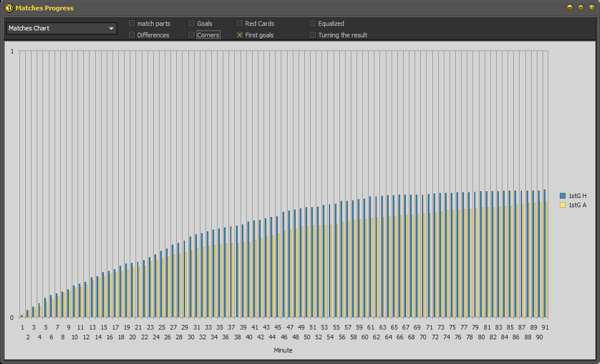Click the blue 1stG H legend swatch
The width and height of the screenshot is (600, 364).
[563, 196]
